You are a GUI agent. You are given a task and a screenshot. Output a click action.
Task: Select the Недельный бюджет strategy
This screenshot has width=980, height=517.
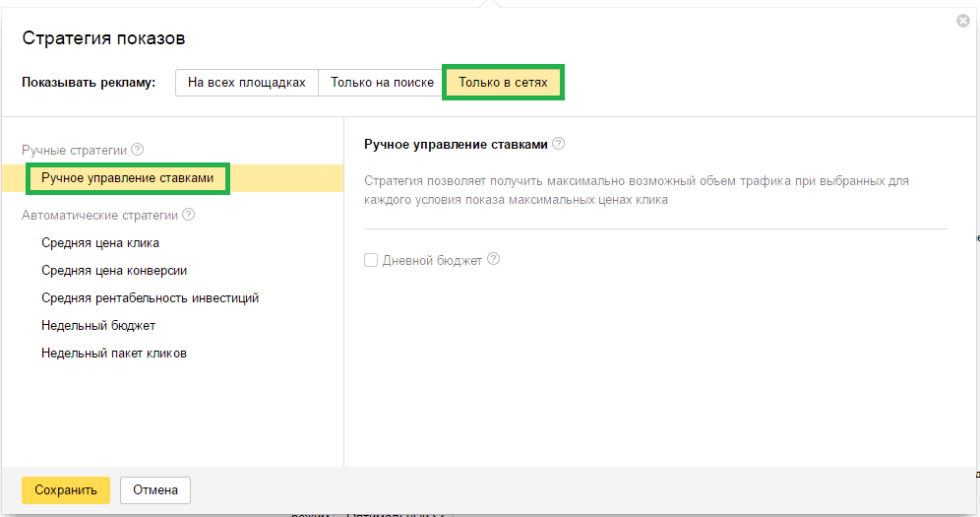click(98, 325)
